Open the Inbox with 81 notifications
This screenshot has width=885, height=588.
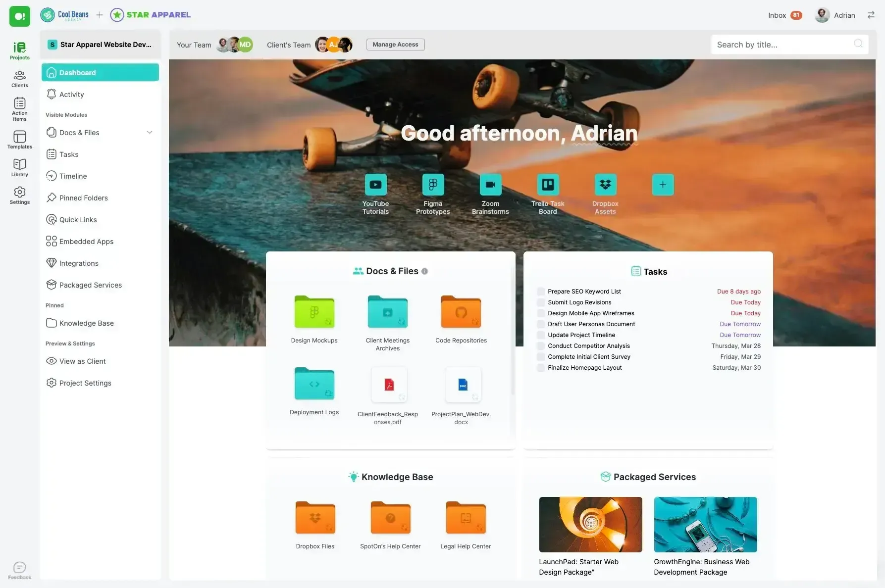(785, 15)
